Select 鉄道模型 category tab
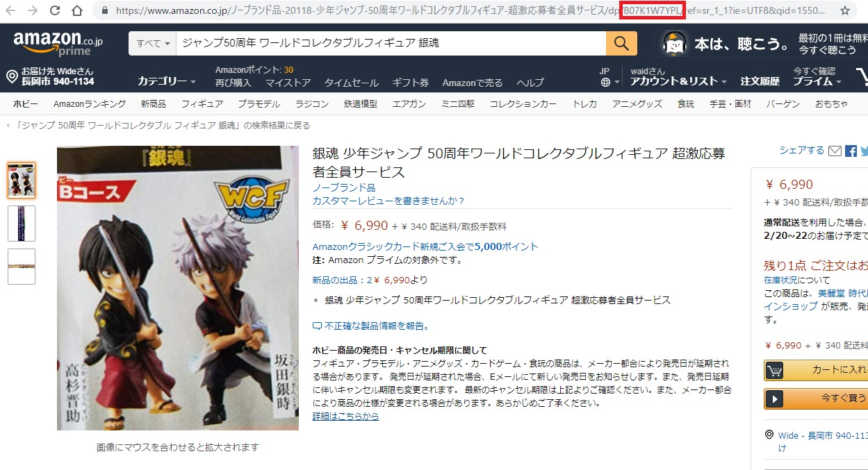The image size is (868, 470). [x=361, y=104]
